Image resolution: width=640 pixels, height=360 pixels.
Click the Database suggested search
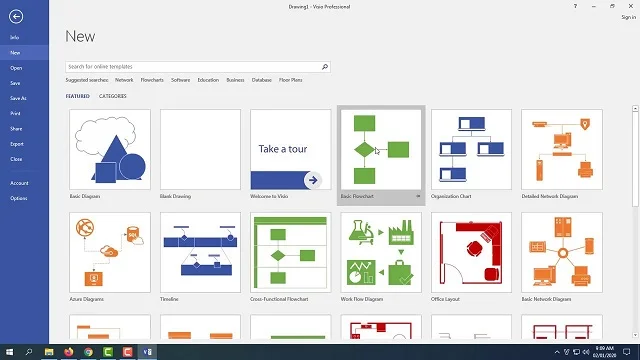[x=262, y=80]
